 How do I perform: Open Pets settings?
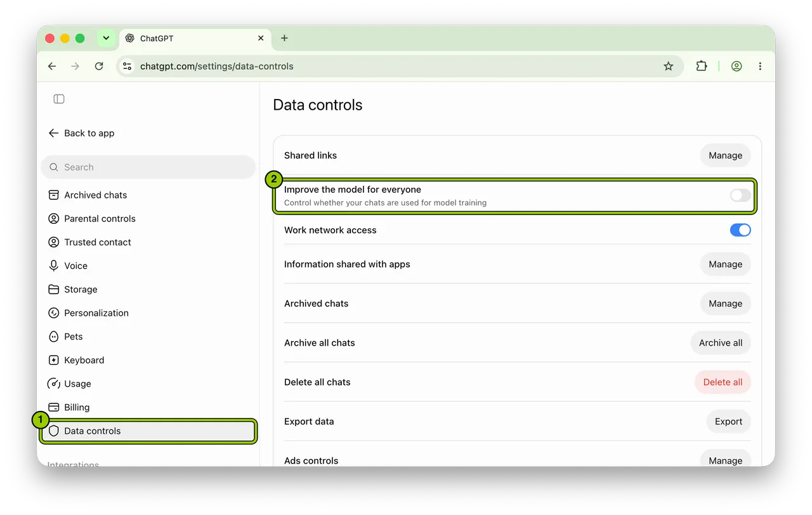[x=148, y=336]
